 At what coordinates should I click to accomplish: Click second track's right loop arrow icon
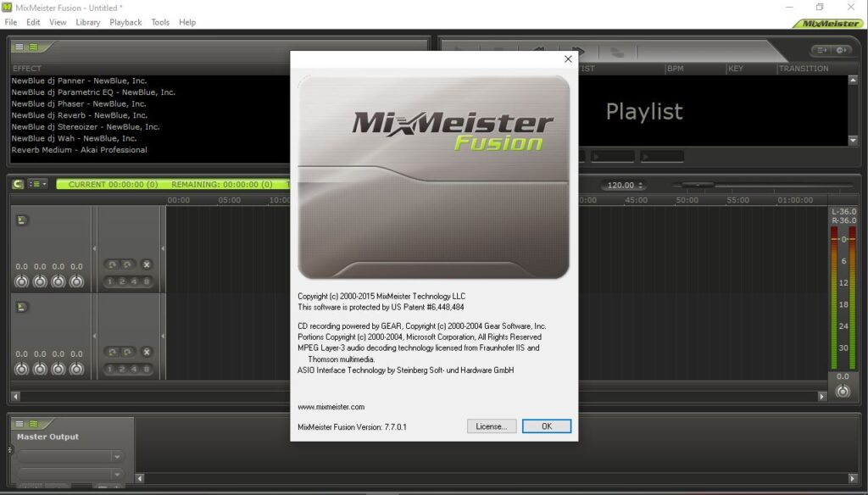pos(127,352)
